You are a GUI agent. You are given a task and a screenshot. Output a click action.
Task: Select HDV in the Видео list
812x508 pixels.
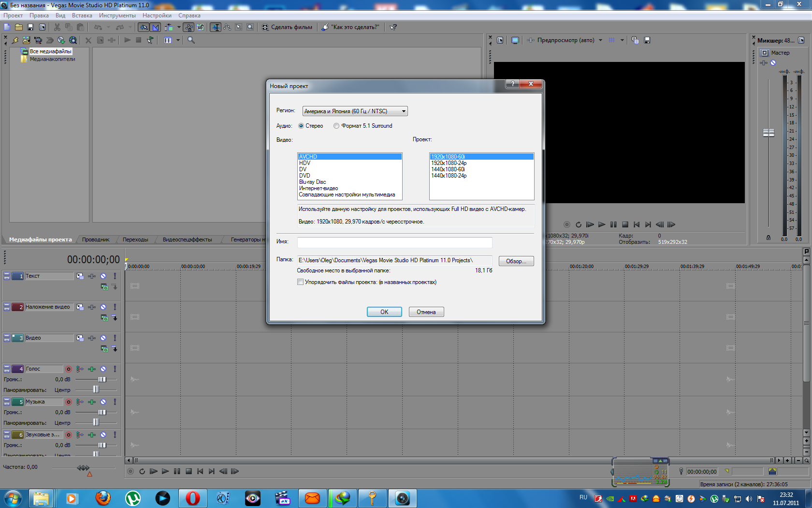pyautogui.click(x=350, y=163)
